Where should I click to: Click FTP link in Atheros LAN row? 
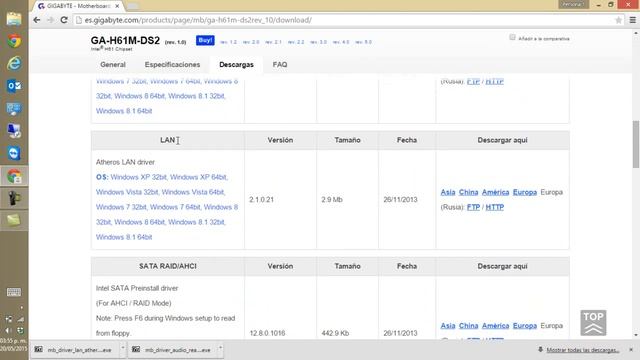(473, 207)
